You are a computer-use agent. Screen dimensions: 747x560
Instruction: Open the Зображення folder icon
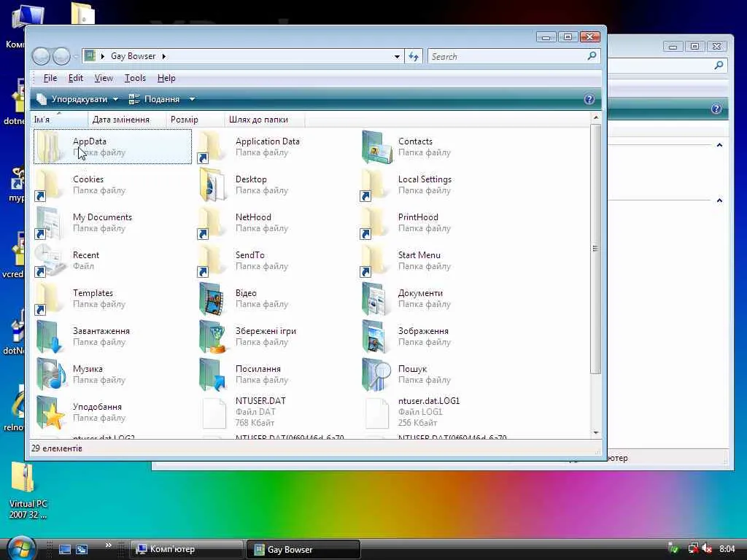pyautogui.click(x=375, y=336)
